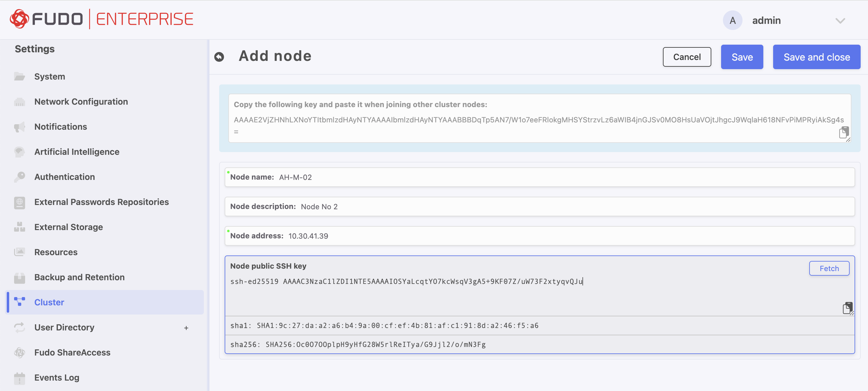This screenshot has width=868, height=391.
Task: Click the Events Log calendar icon
Action: [x=20, y=378]
